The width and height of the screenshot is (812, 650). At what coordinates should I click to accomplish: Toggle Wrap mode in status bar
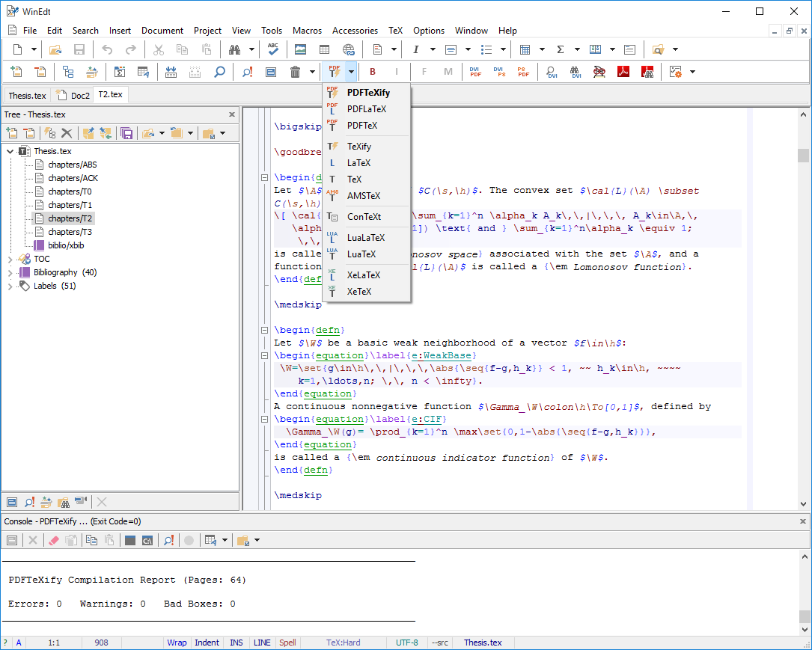coord(177,643)
